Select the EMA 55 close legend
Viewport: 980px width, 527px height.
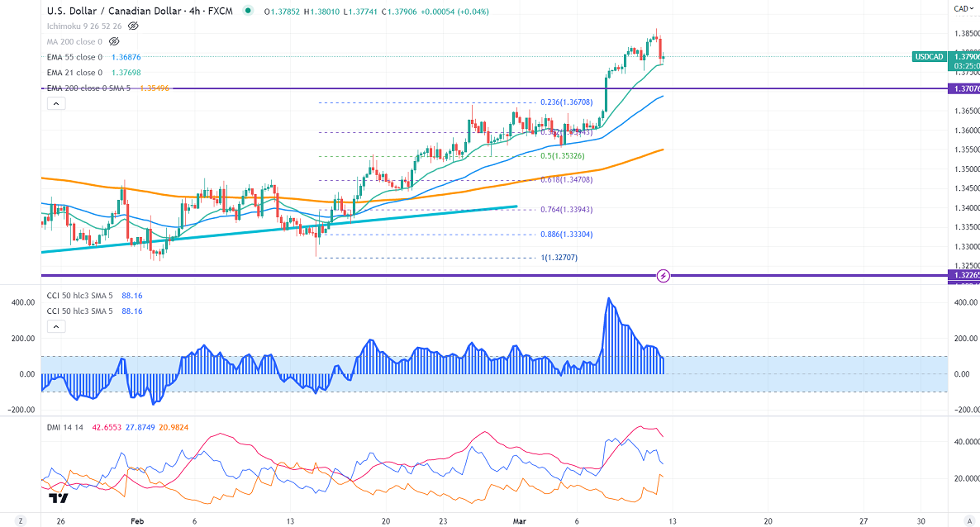pos(74,57)
